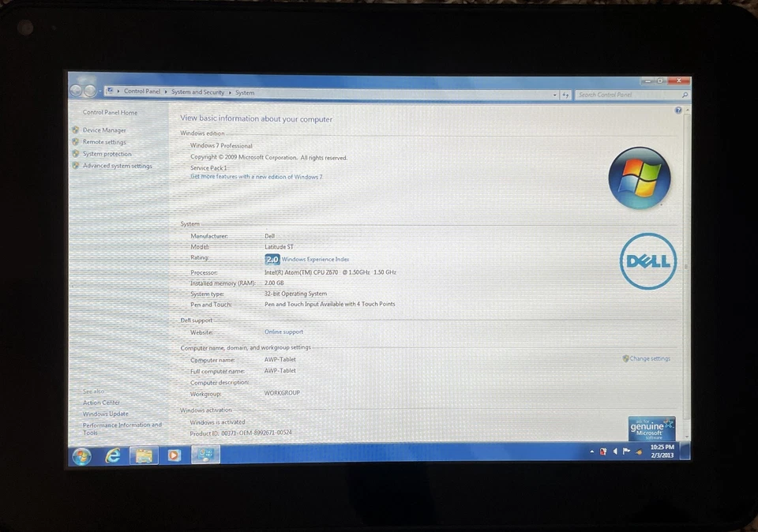Expand hidden icons in the system tray

(592, 451)
